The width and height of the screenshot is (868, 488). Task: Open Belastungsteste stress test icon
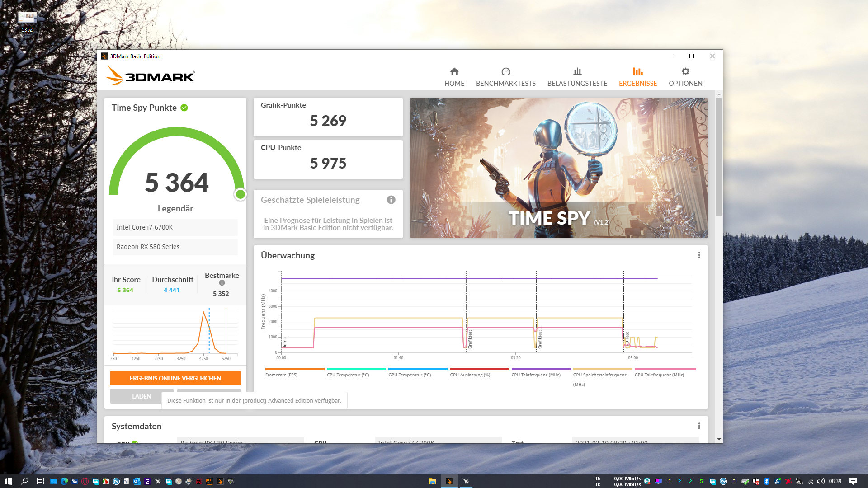tap(577, 71)
